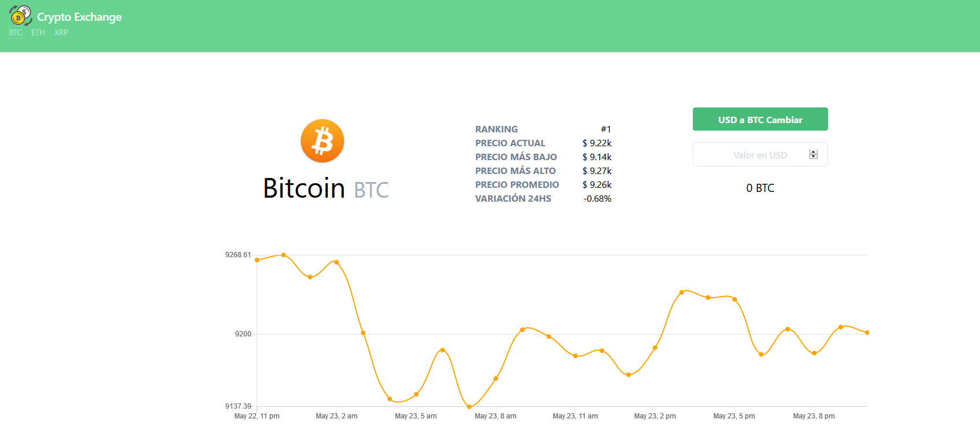
Task: Select the lowest data point on the chart
Action: tap(469, 407)
